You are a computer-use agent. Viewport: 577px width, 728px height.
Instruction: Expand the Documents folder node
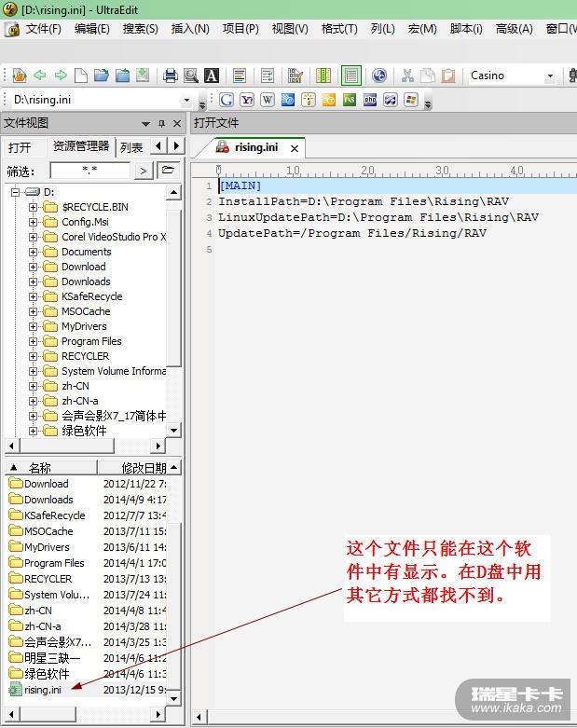pos(33,252)
